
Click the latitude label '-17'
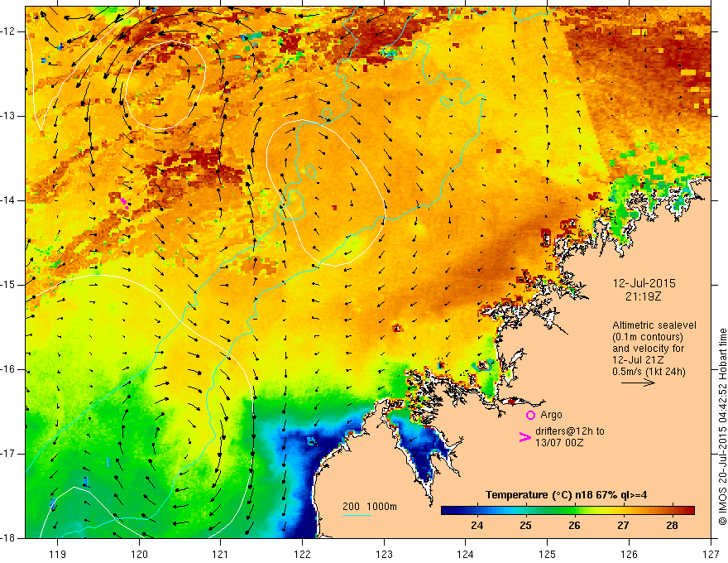(x=9, y=454)
